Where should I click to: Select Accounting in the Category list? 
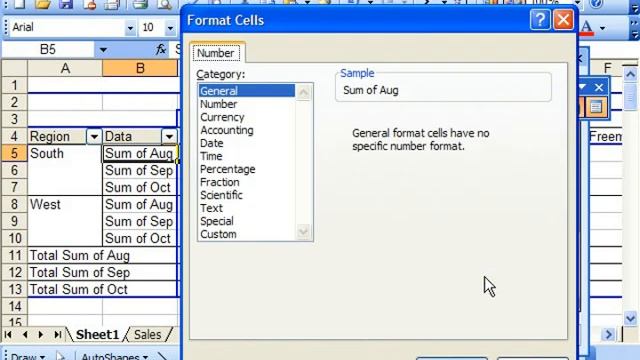point(247,130)
